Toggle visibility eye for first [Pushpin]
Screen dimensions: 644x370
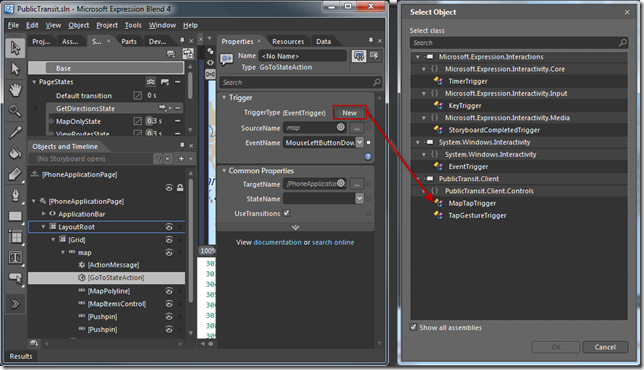click(169, 317)
